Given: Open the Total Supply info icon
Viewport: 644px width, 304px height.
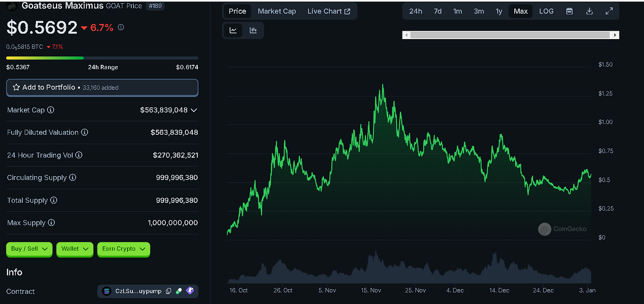Looking at the screenshot, I should (x=54, y=201).
